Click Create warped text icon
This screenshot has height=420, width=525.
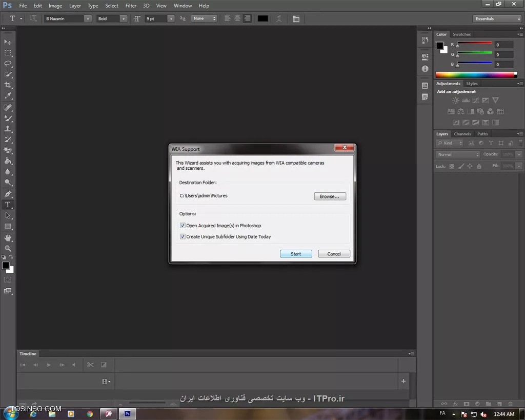point(279,19)
